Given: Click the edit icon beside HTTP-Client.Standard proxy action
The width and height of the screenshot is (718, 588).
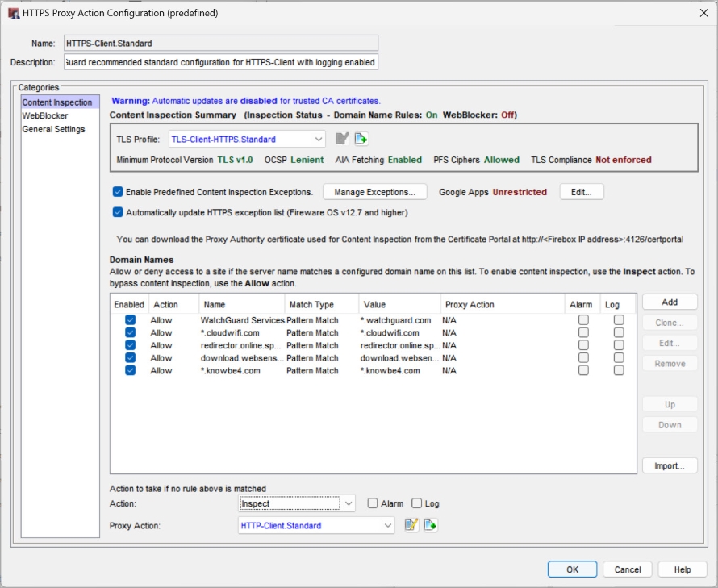Looking at the screenshot, I should [x=412, y=525].
